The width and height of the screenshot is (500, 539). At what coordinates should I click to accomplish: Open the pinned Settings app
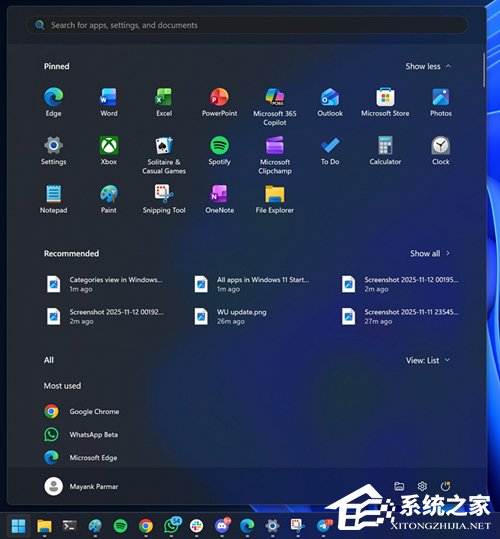(53, 151)
